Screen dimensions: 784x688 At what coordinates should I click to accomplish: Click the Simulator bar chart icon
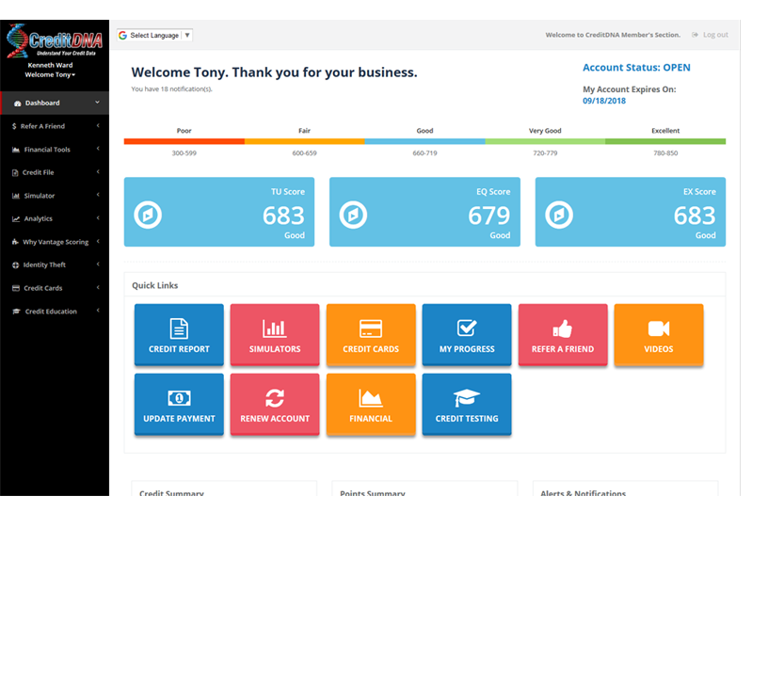pos(16,196)
